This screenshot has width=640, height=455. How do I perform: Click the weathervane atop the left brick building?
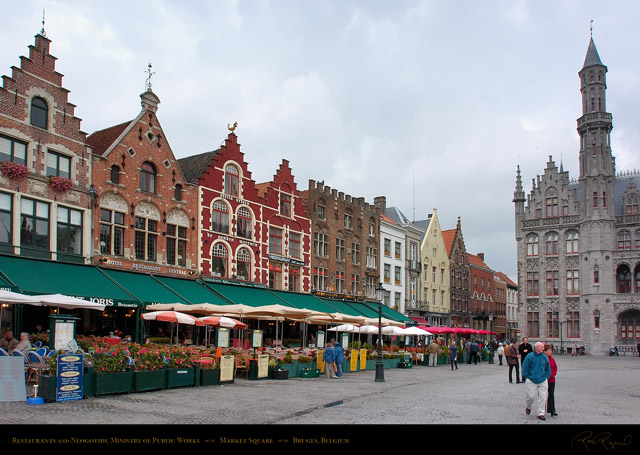(x=149, y=76)
